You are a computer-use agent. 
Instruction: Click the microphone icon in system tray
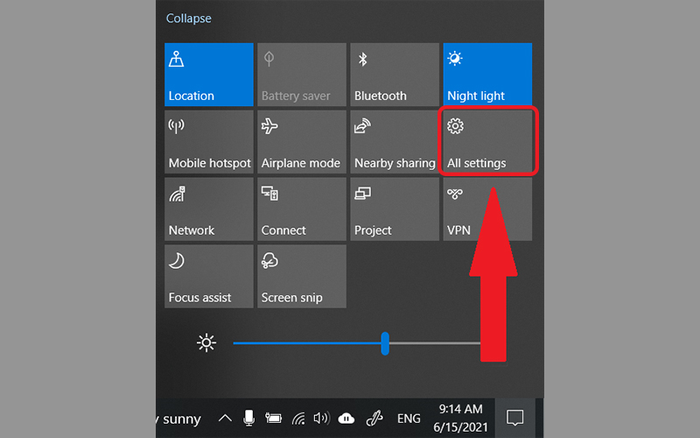(x=248, y=418)
